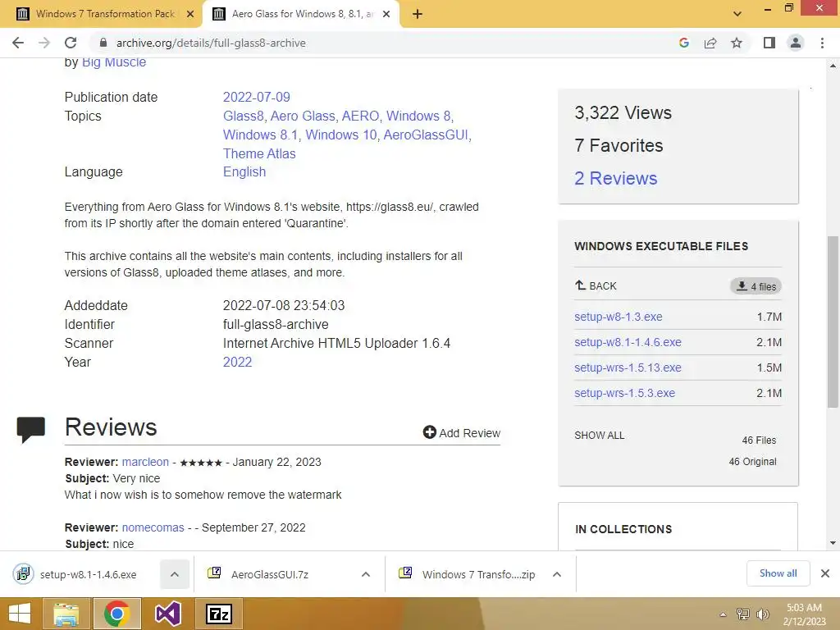Select the Aero Glass for Windows 8 tab
The image size is (840, 630).
click(x=302, y=14)
